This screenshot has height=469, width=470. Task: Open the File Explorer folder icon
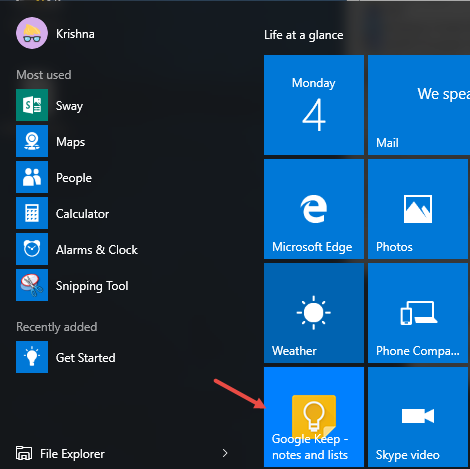tap(24, 453)
